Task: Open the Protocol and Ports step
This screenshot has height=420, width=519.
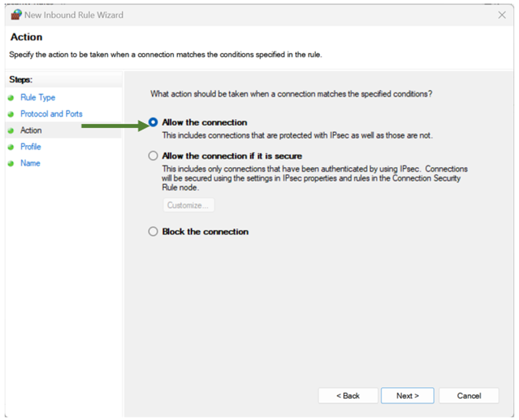Action: point(51,114)
